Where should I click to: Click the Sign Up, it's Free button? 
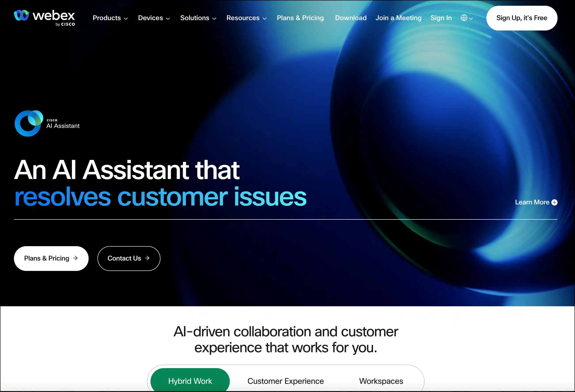pos(522,18)
